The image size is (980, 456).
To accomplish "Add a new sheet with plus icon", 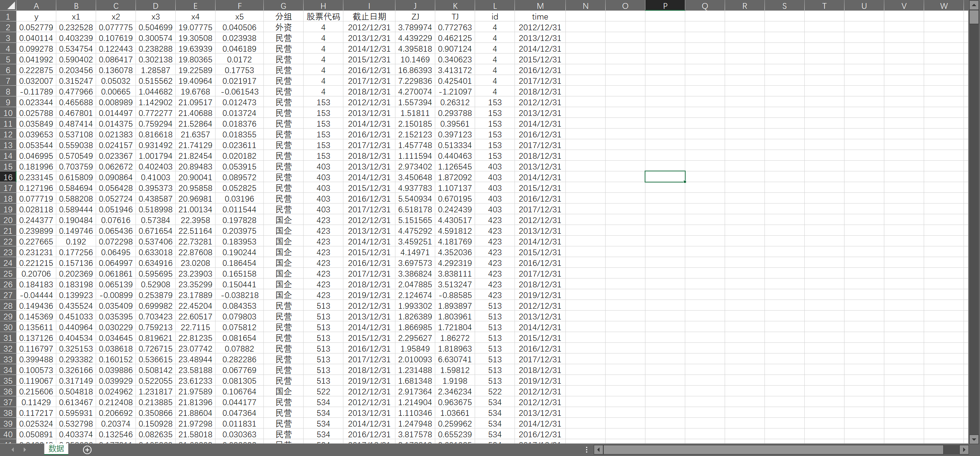I will 87,450.
